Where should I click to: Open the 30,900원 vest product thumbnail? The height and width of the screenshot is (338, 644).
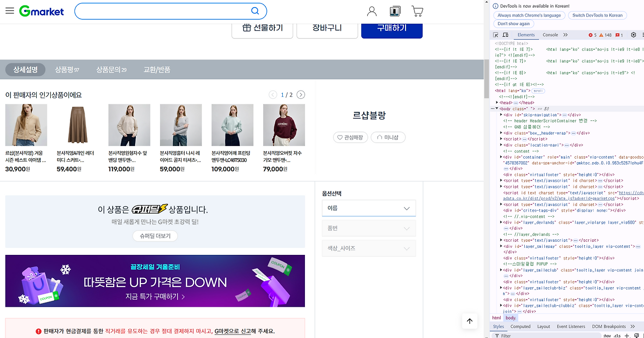point(26,125)
